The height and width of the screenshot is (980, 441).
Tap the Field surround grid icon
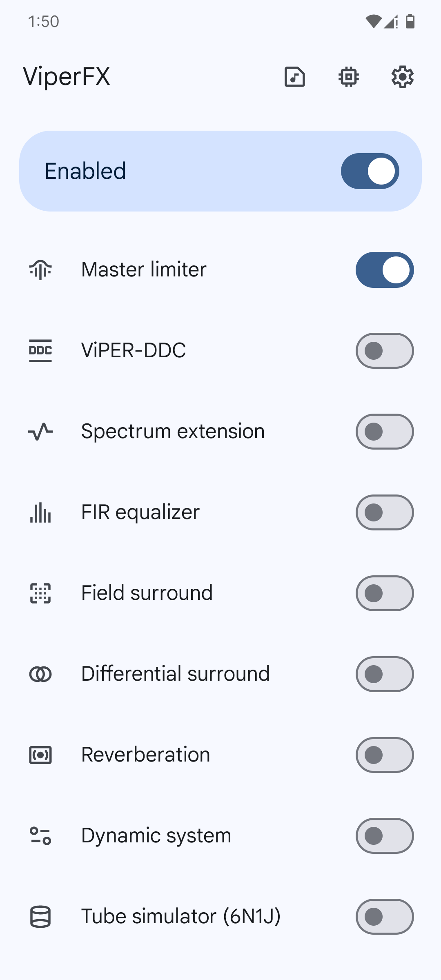click(40, 593)
